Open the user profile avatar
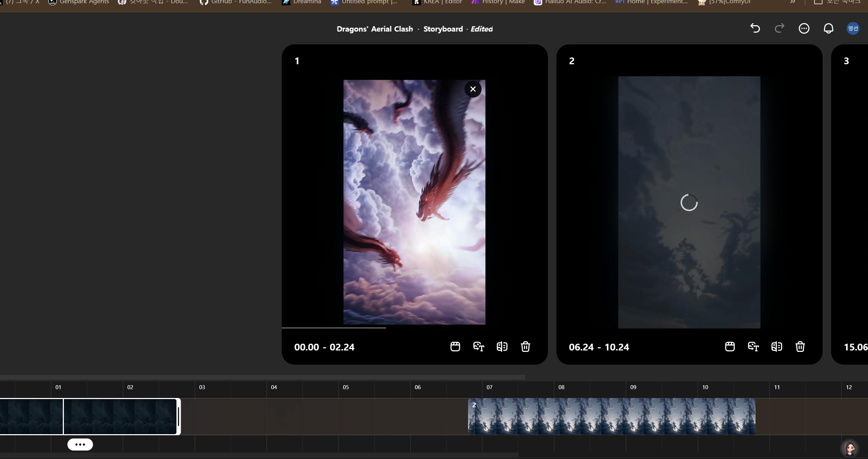868x459 pixels. point(853,28)
